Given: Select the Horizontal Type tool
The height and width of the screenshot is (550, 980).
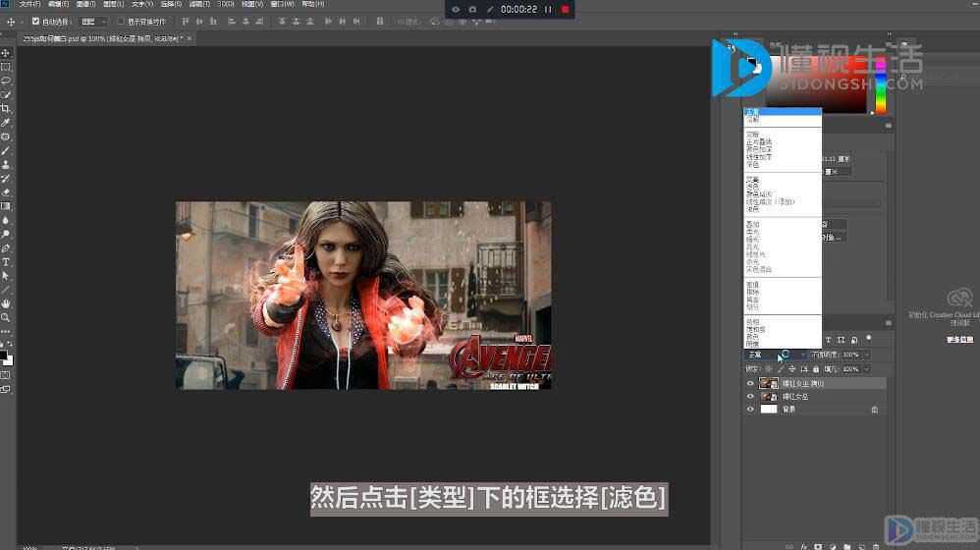Looking at the screenshot, I should pyautogui.click(x=6, y=262).
